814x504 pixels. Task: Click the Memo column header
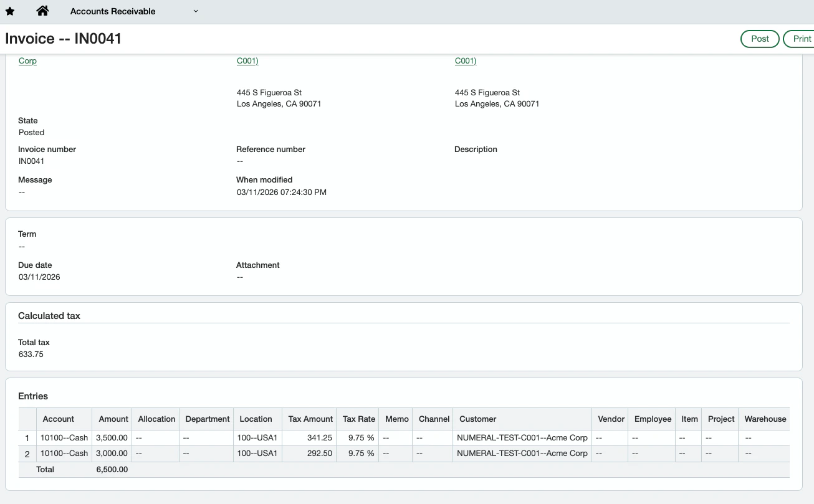pyautogui.click(x=397, y=419)
